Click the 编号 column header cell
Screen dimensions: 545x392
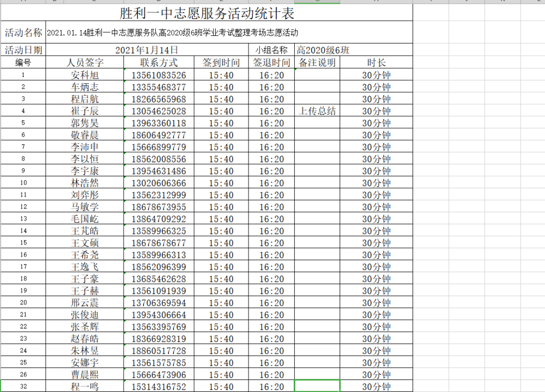click(23, 62)
